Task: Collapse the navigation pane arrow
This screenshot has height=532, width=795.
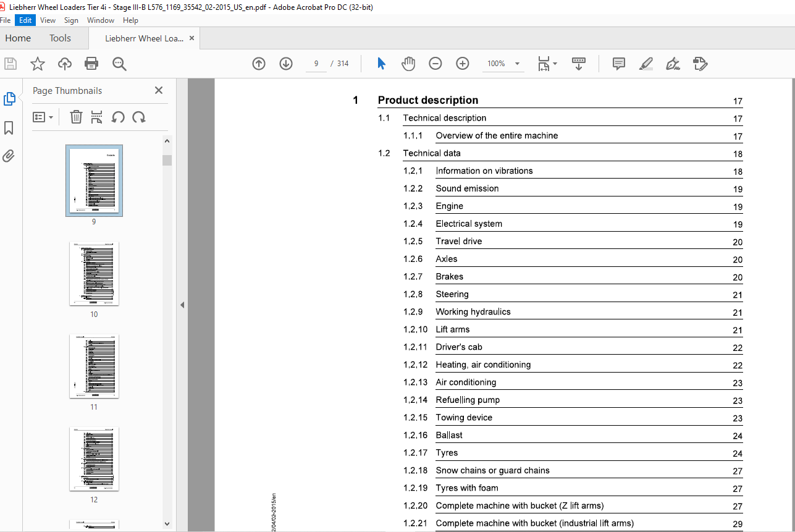Action: (182, 305)
